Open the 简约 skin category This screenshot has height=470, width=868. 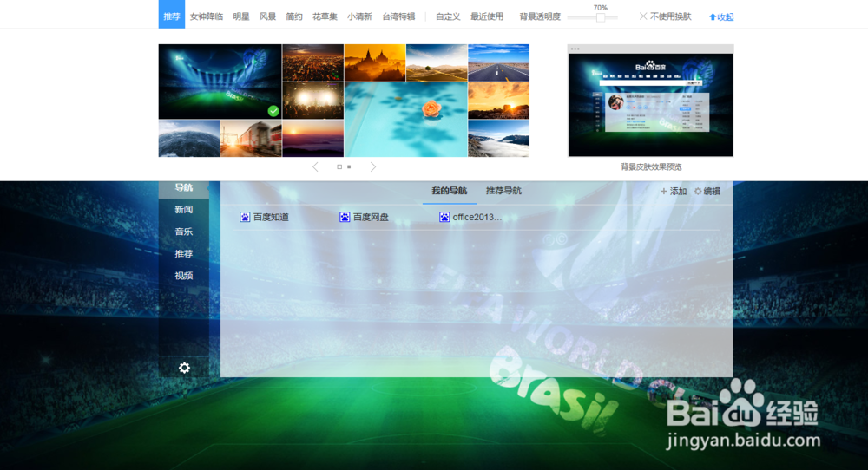pos(294,16)
